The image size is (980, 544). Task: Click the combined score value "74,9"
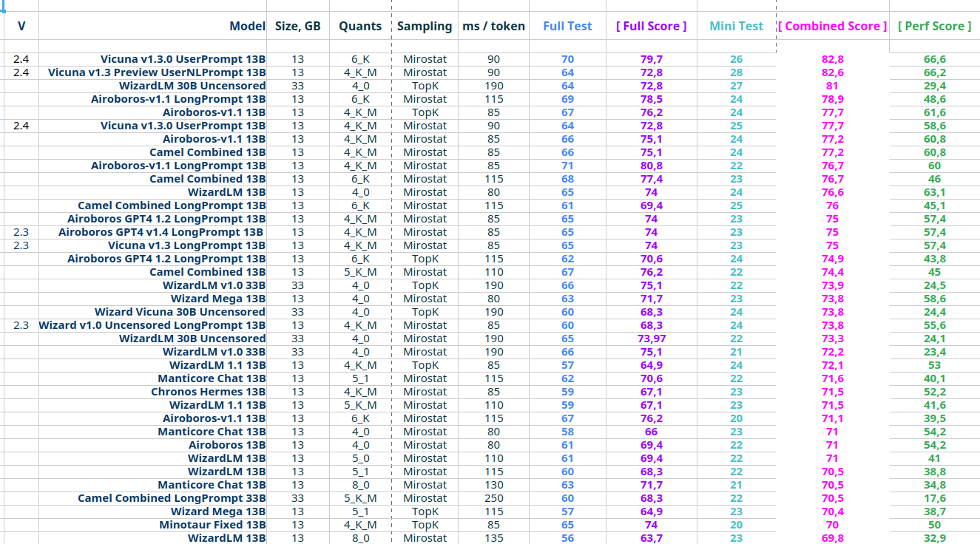click(x=832, y=259)
